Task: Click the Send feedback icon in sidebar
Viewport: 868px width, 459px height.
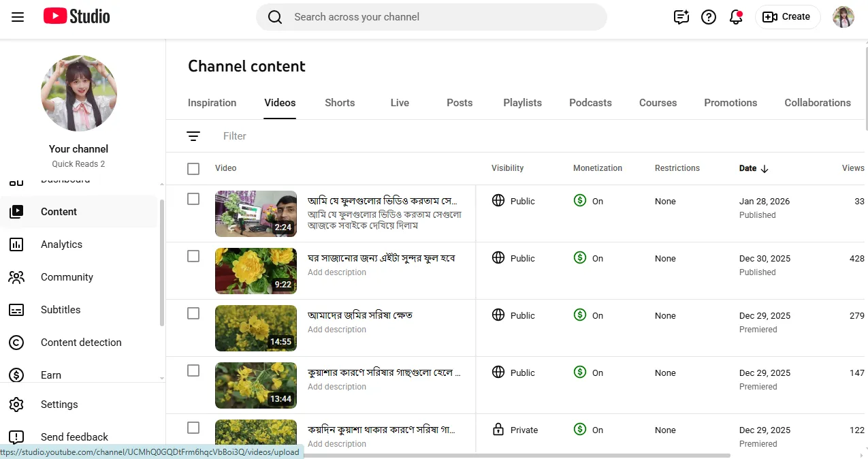Action: coord(16,437)
